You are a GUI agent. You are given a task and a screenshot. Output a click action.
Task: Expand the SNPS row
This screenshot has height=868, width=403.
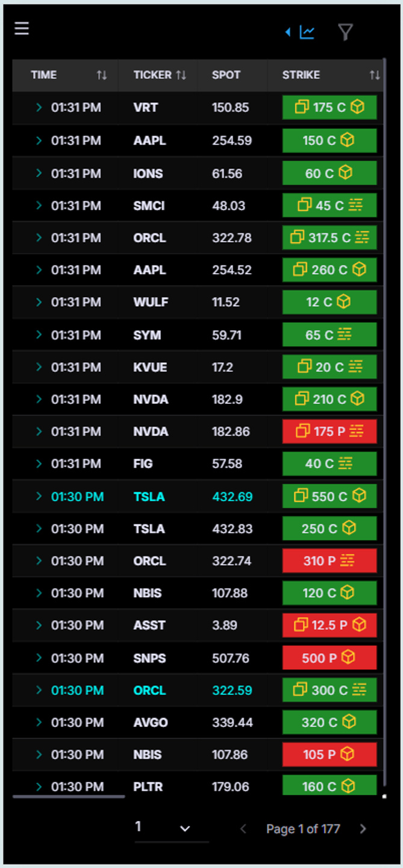[39, 658]
